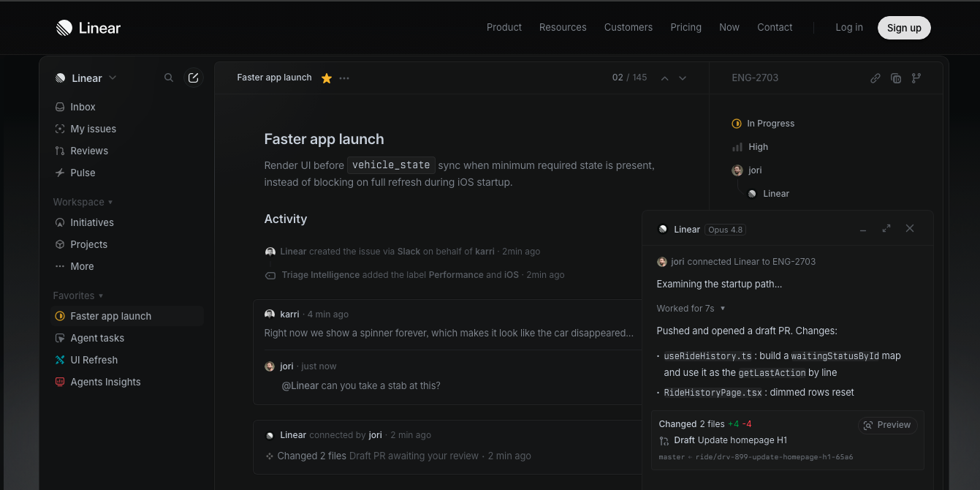Create a new issue with compose icon
Image resolution: width=980 pixels, height=490 pixels.
point(193,78)
